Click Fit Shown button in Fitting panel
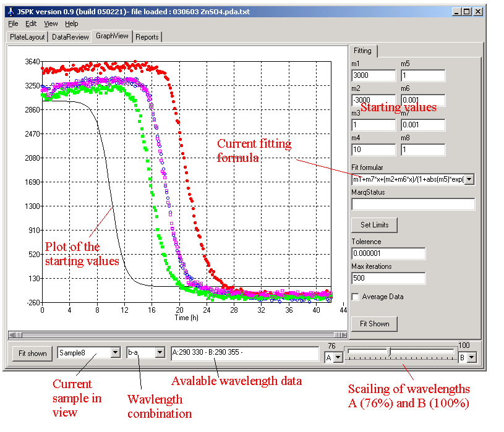The width and height of the screenshot is (504, 432). 375,324
